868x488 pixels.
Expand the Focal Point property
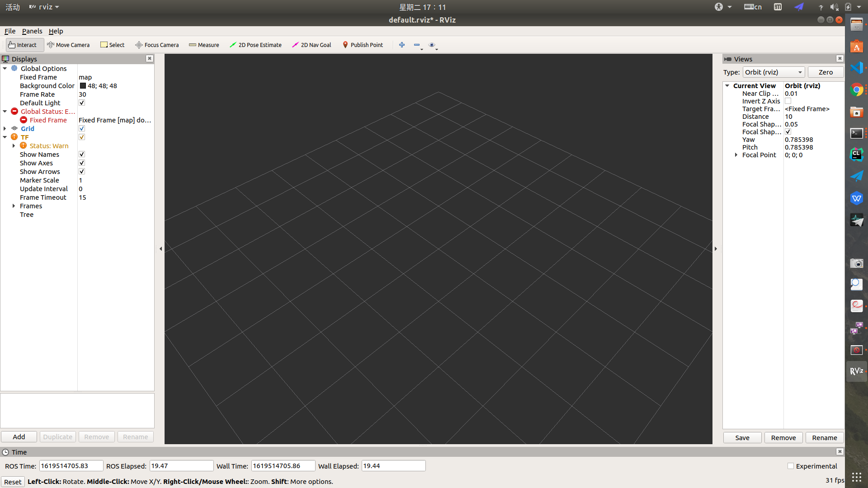pos(736,155)
